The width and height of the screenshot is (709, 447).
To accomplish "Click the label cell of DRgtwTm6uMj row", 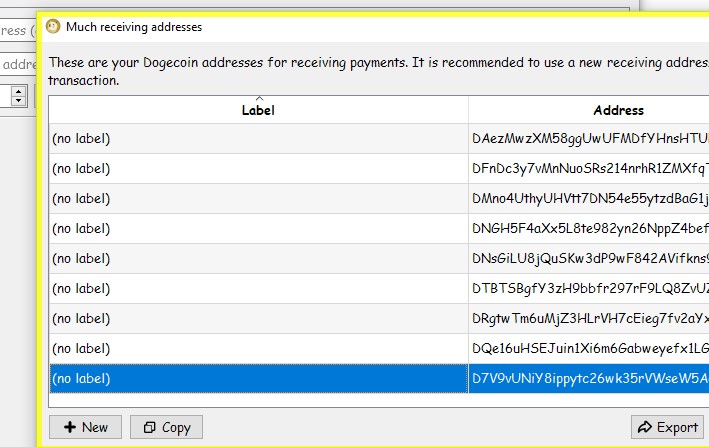I will 258,319.
